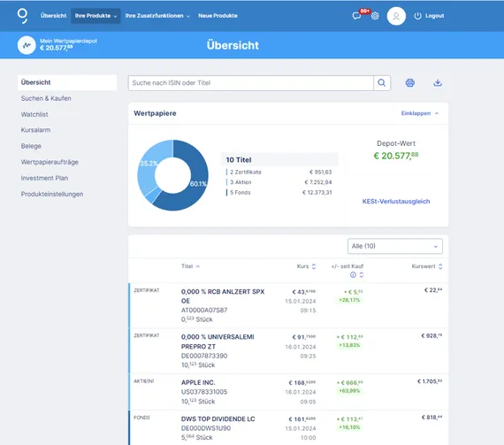
Task: Open the KESt-Verlustausgleich link
Action: point(396,202)
